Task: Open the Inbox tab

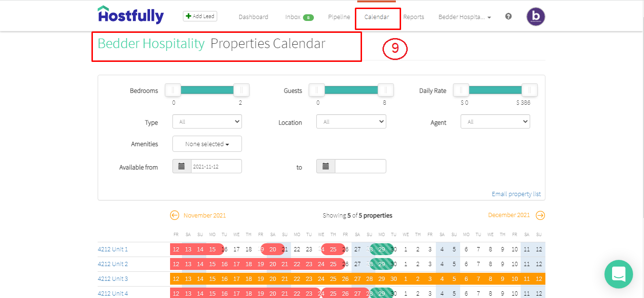Action: tap(293, 17)
